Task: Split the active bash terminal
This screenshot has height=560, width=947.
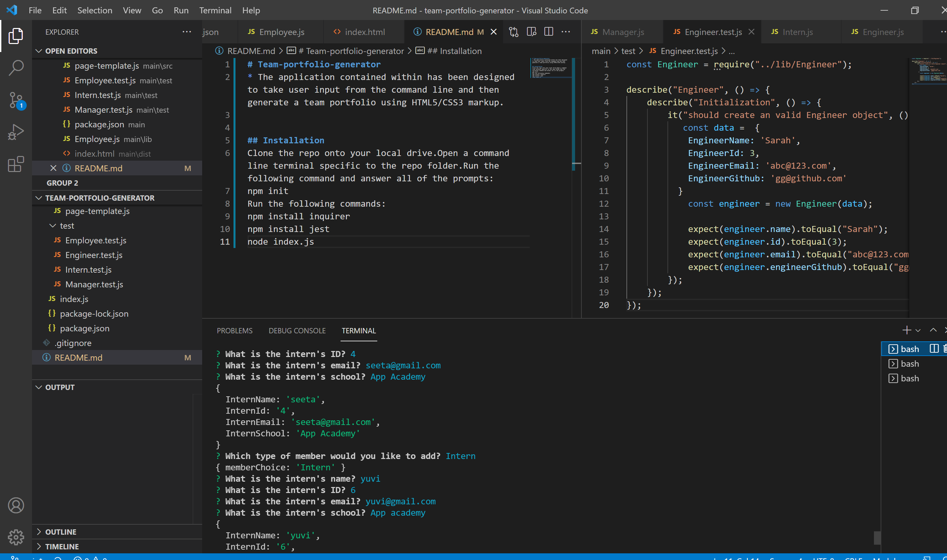Action: (934, 349)
